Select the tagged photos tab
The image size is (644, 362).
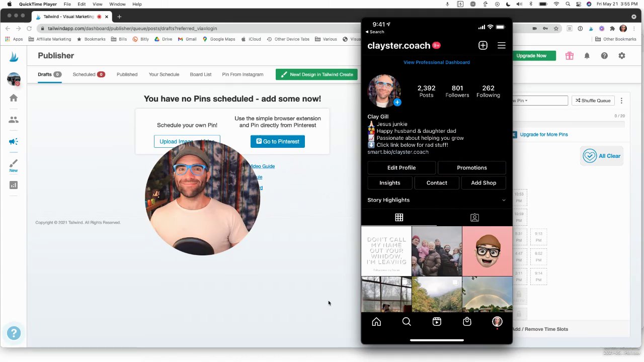474,217
